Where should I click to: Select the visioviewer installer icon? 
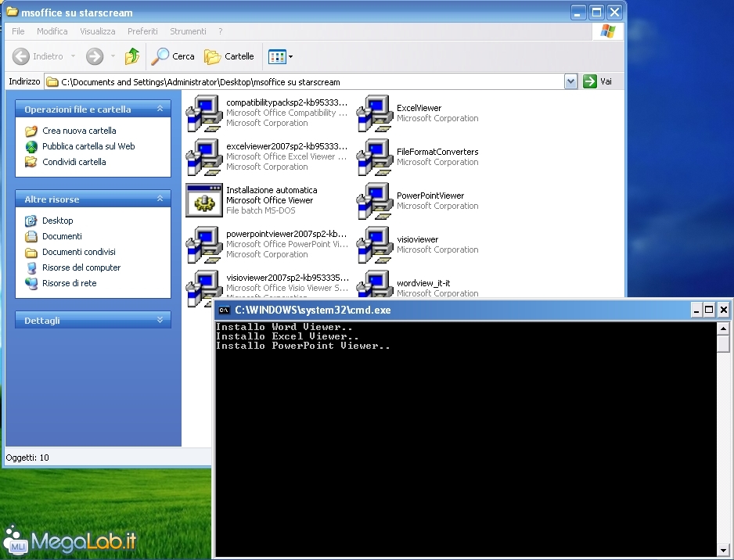(x=375, y=244)
